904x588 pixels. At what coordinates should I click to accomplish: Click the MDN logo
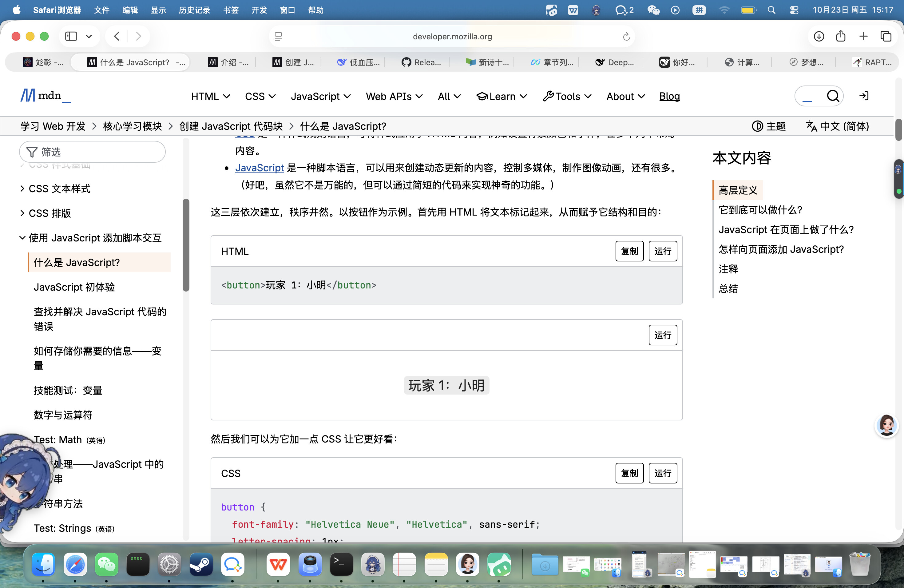[45, 96]
